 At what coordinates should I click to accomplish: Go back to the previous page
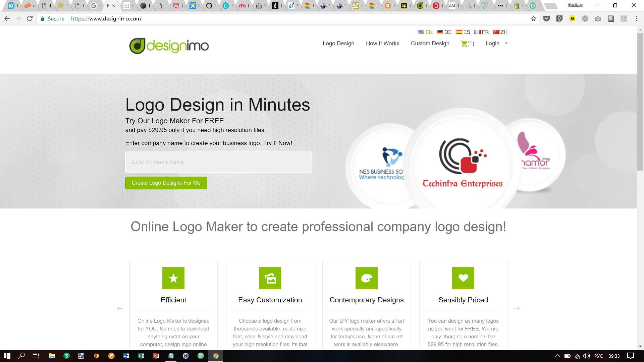pos(7,19)
